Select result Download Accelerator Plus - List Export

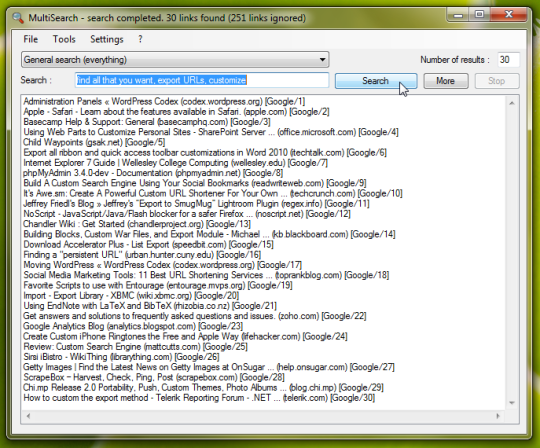coord(148,244)
